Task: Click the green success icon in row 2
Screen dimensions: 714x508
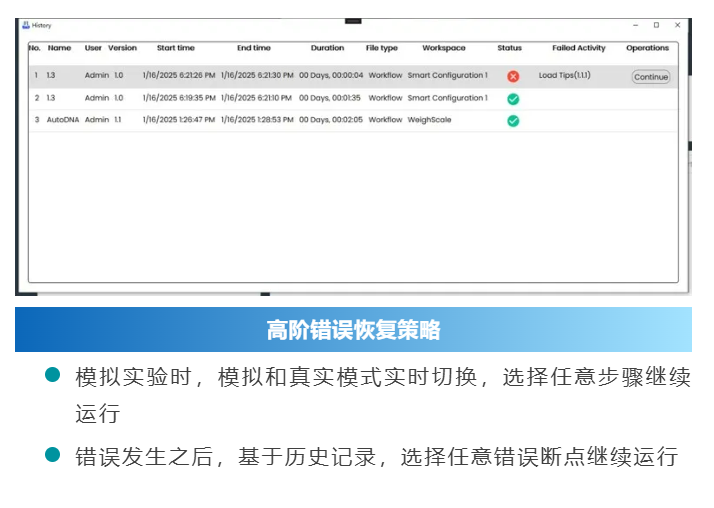Action: (513, 99)
